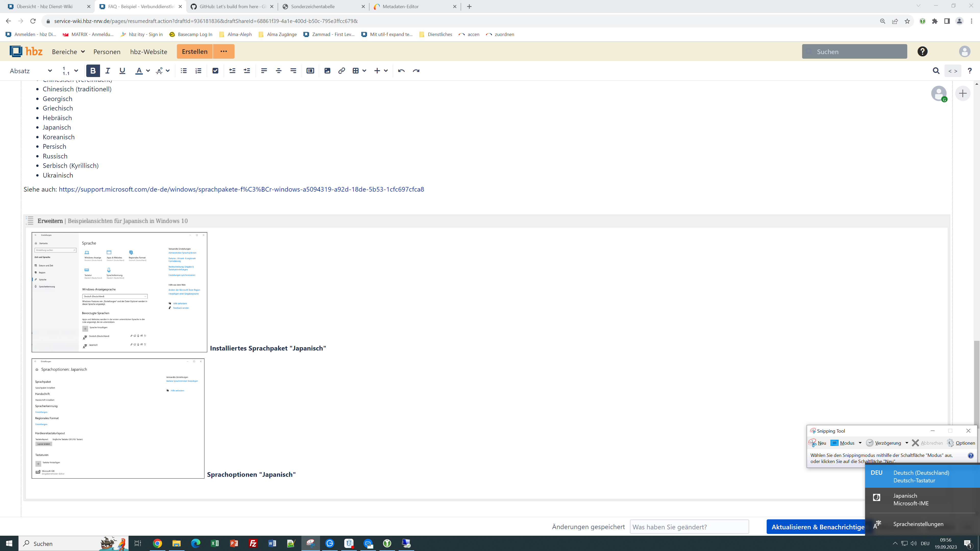Expand the insert table dropdown

tap(364, 71)
